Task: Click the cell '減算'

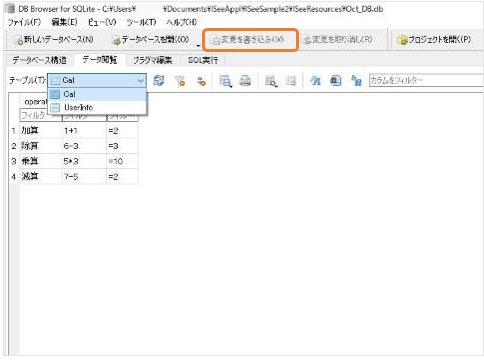Action: tap(41, 177)
